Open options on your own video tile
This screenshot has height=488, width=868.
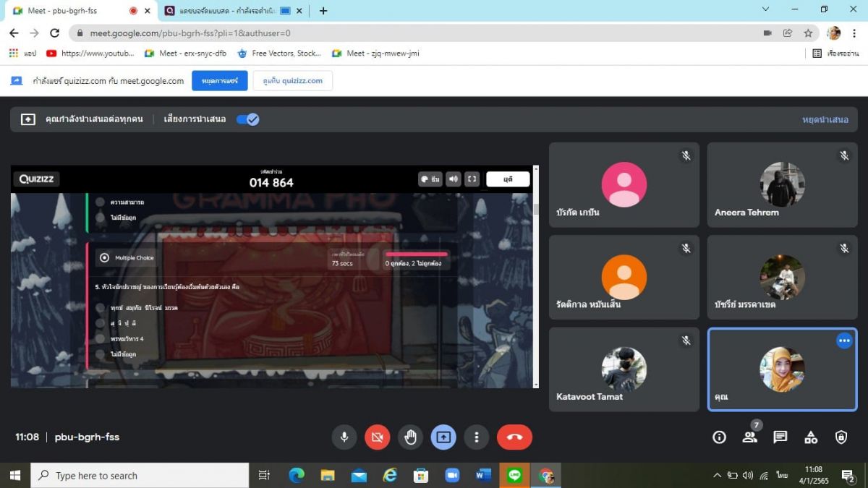coord(844,341)
